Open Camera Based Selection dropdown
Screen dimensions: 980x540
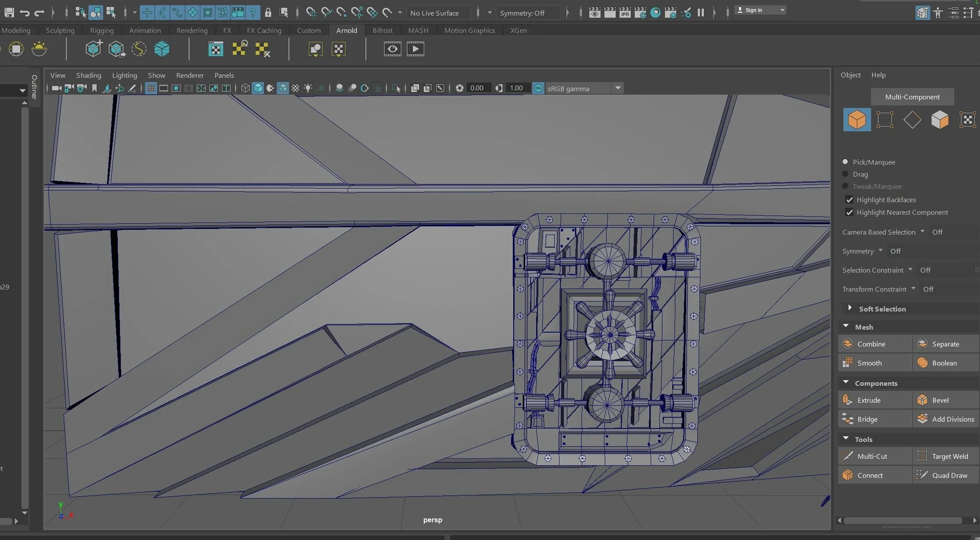[922, 231]
